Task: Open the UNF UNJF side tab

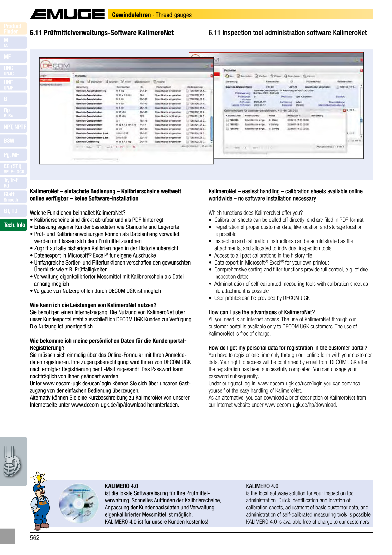Action: (13, 85)
